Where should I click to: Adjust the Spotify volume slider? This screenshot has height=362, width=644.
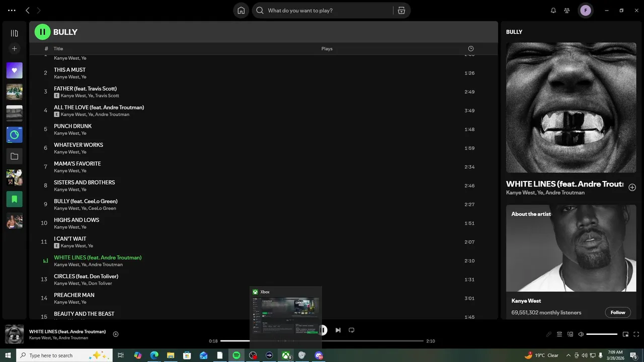(x=602, y=334)
